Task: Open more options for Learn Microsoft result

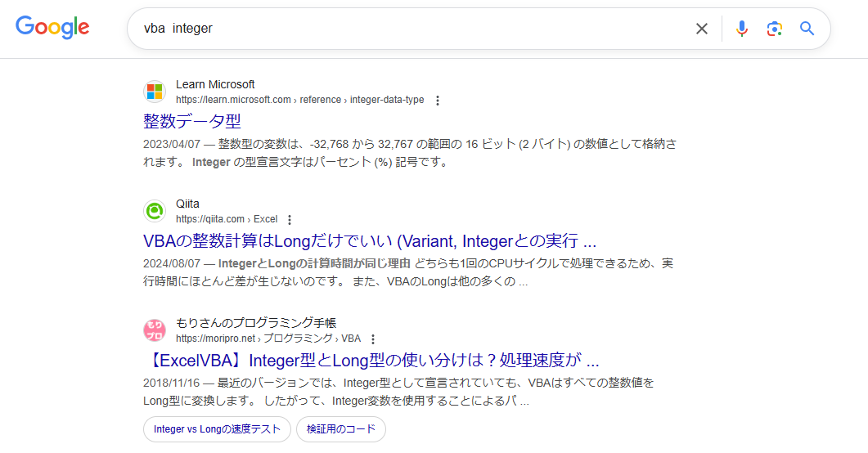Action: click(438, 100)
